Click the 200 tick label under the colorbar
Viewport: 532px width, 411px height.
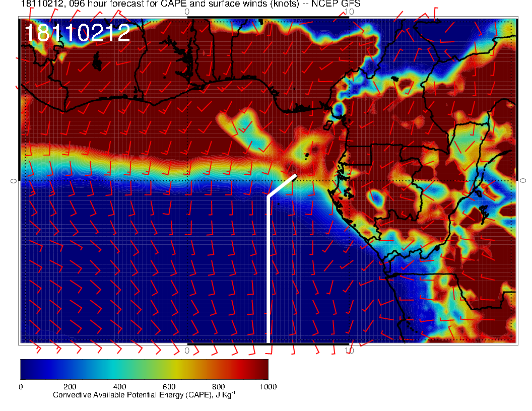point(70,386)
